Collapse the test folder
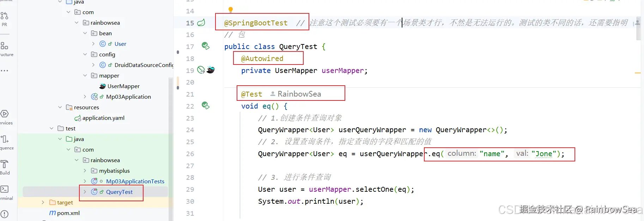The height and width of the screenshot is (221, 644). pos(51,128)
